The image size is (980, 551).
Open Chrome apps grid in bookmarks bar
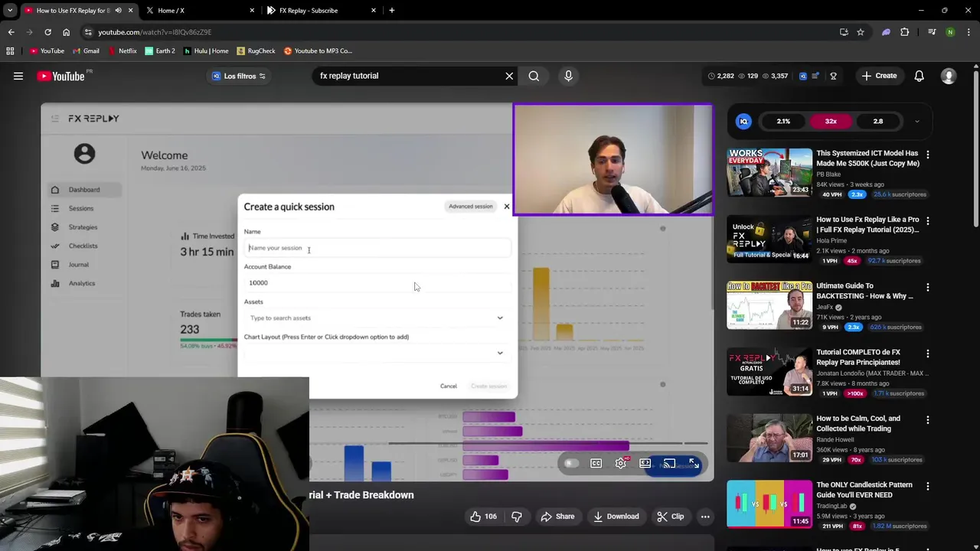click(10, 51)
